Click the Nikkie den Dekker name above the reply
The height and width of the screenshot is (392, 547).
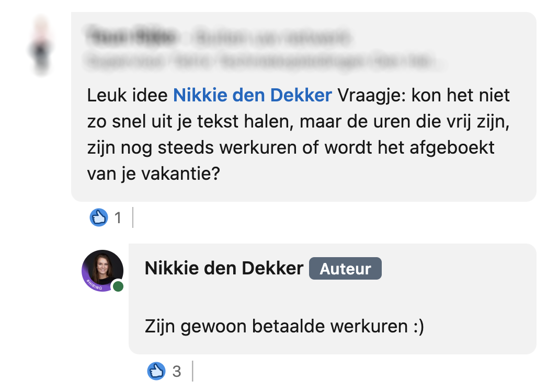click(222, 268)
